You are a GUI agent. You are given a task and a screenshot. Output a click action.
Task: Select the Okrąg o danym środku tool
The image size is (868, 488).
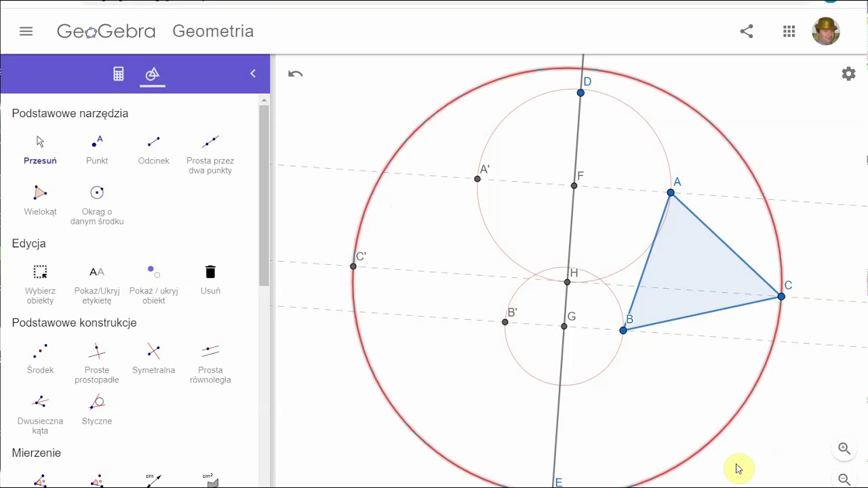pyautogui.click(x=97, y=205)
